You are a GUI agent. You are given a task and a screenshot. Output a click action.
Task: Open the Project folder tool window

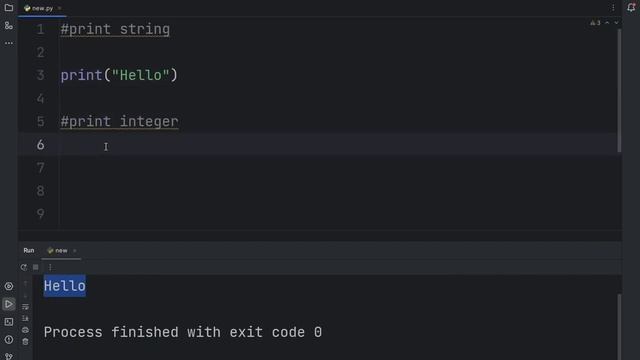click(9, 8)
